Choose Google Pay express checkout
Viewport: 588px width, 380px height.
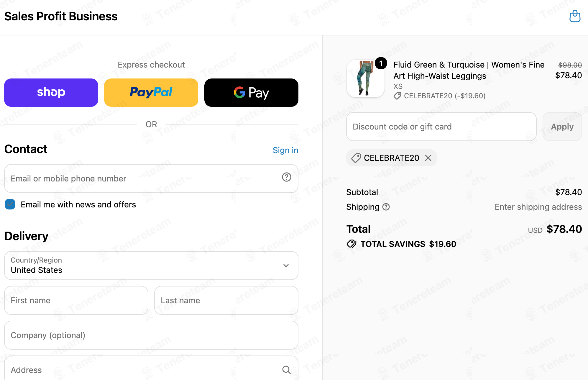click(x=251, y=93)
